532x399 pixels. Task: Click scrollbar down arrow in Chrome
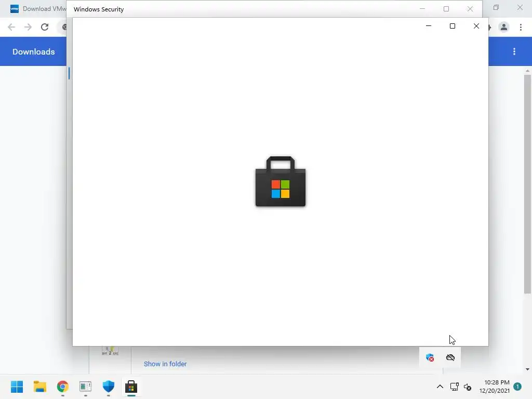pos(527,369)
